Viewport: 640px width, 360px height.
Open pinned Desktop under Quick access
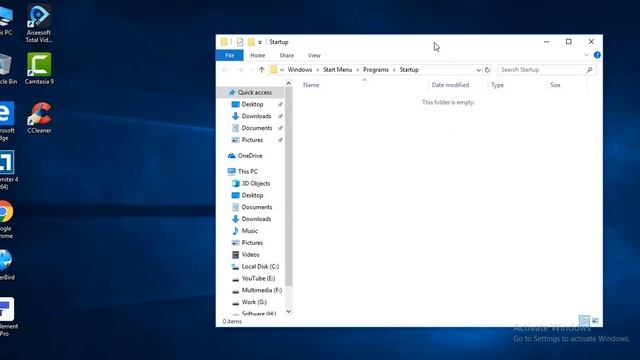tap(252, 104)
